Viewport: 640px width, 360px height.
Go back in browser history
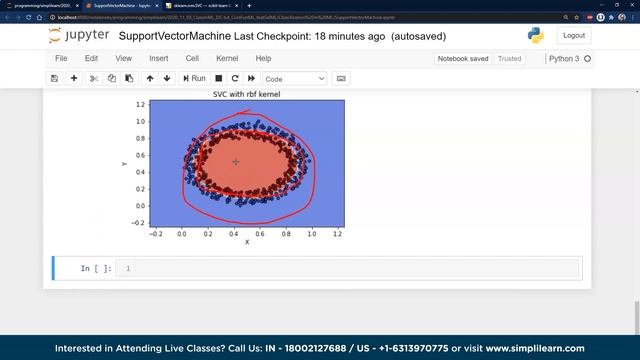(x=7, y=18)
